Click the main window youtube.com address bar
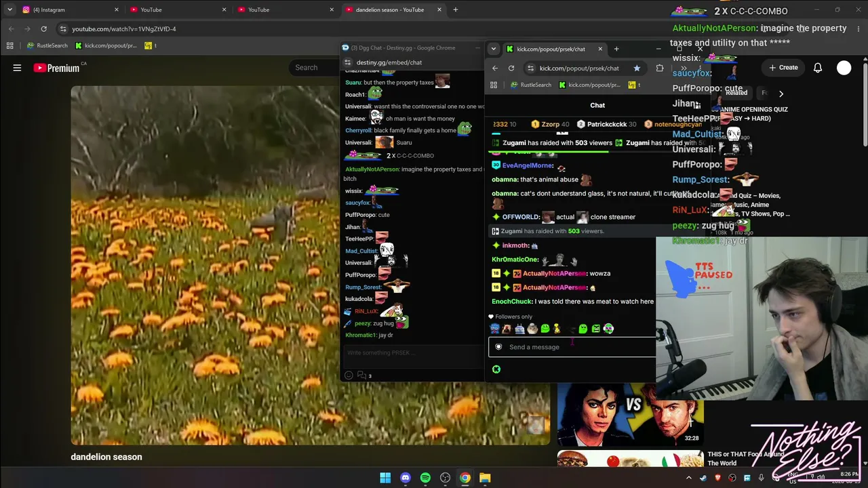 tap(124, 29)
